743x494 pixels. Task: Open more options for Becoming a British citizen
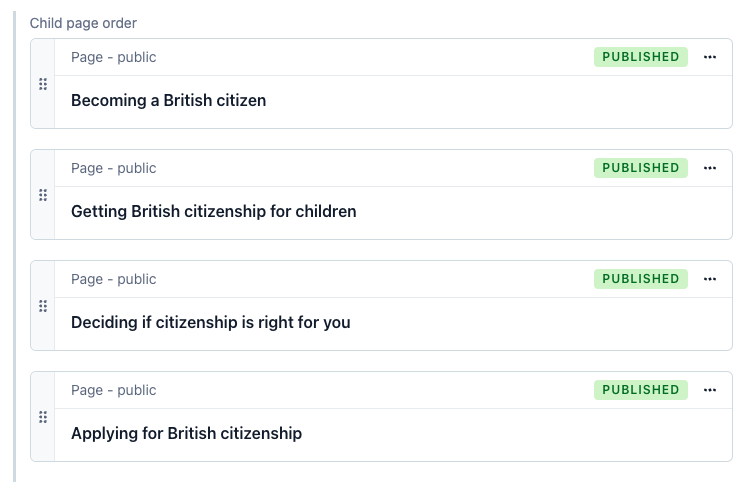click(x=710, y=57)
